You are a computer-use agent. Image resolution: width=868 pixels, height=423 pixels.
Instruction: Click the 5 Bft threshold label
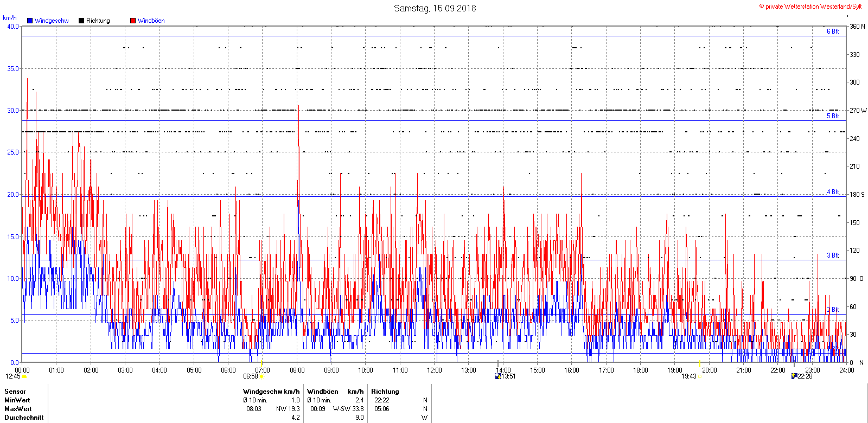click(x=833, y=116)
